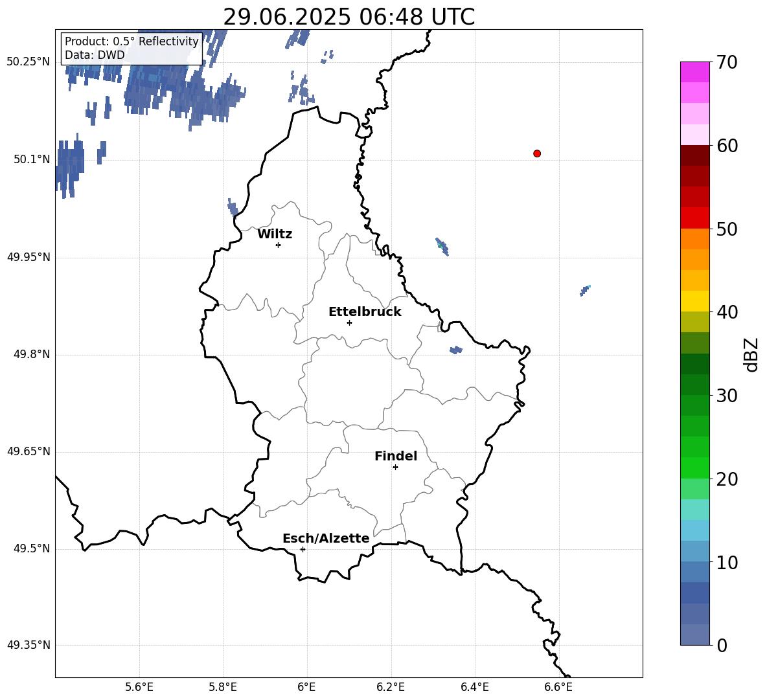Click the 50.1°N latitude label

coord(32,159)
